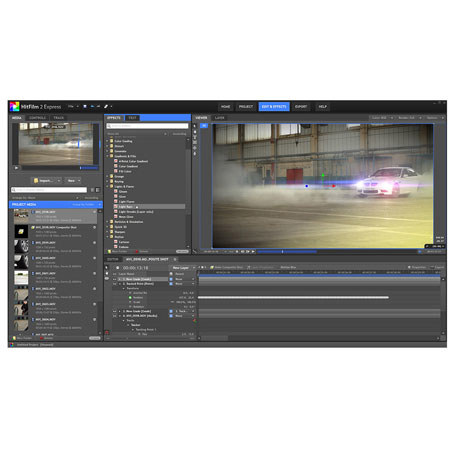
Task: Toggle visibility of timeline layer 2
Action: click(115, 284)
